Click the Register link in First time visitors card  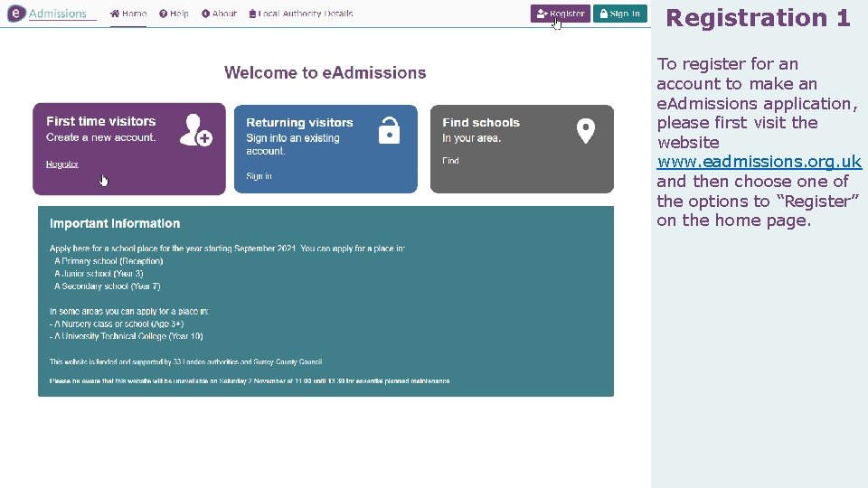pos(62,164)
